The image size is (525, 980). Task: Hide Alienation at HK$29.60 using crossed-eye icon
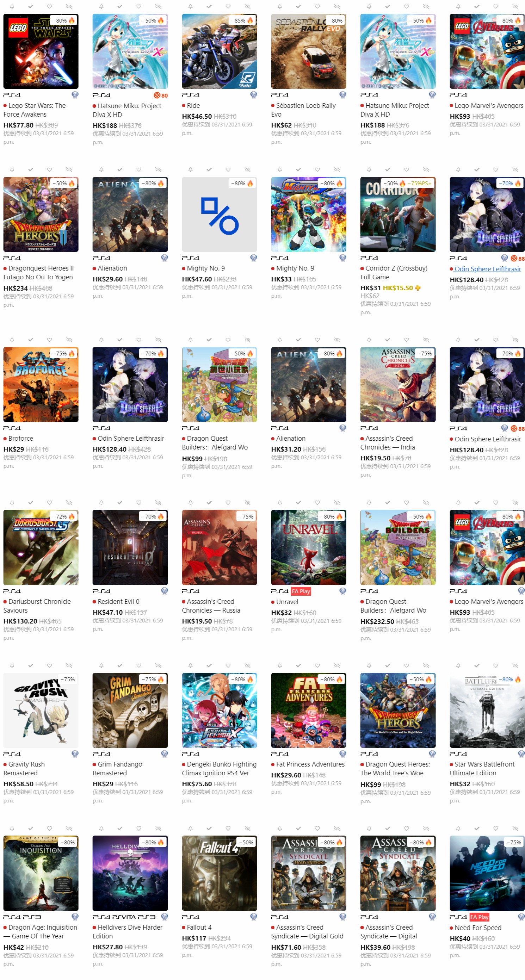(x=158, y=169)
